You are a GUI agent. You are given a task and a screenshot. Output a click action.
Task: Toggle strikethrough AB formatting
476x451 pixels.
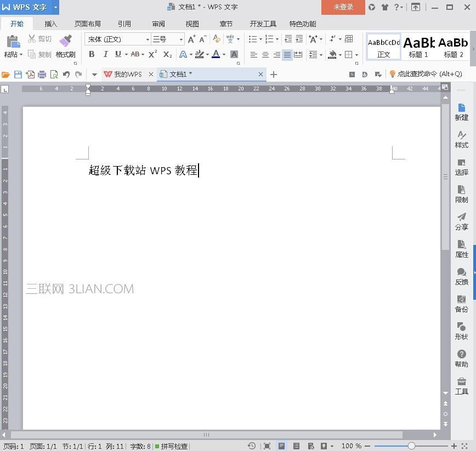[135, 54]
